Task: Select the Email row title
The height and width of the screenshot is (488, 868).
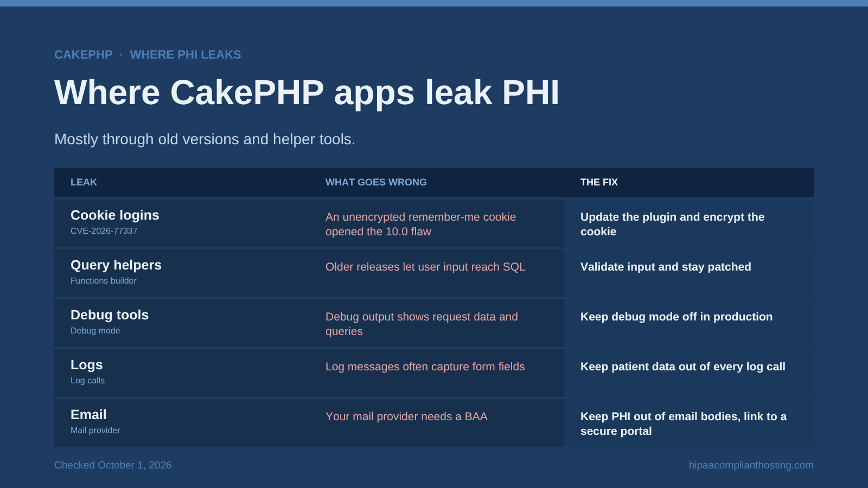Action: point(88,415)
